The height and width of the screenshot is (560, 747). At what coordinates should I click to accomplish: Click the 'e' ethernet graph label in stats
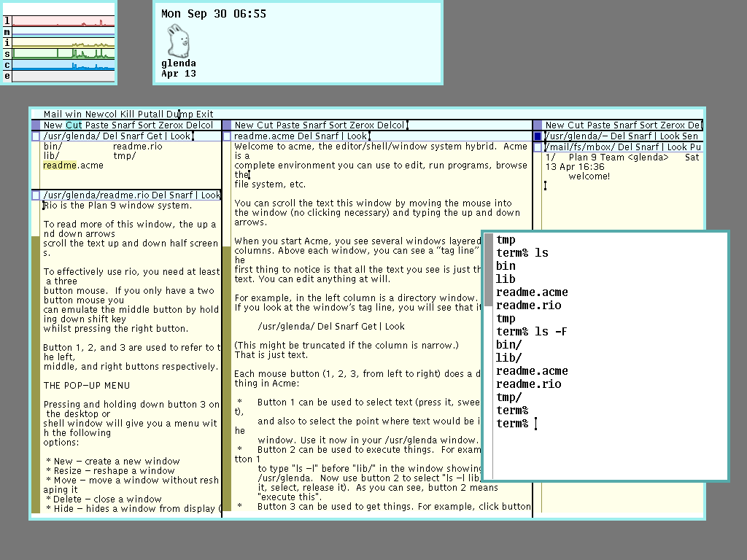[x=7, y=76]
